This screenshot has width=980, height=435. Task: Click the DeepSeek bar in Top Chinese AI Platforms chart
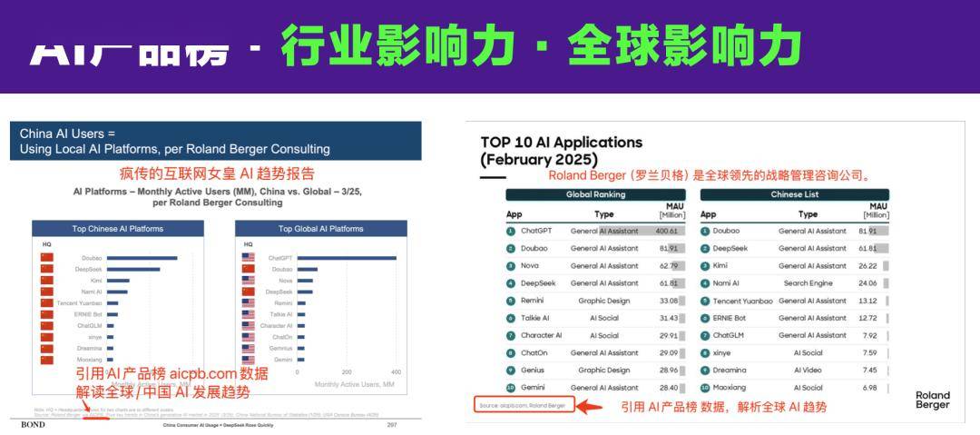(133, 269)
